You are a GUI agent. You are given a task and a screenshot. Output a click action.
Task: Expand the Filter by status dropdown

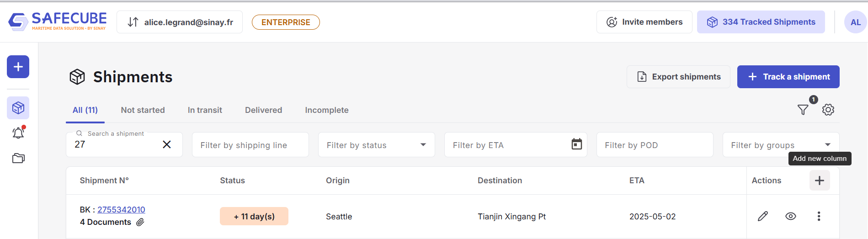click(423, 145)
